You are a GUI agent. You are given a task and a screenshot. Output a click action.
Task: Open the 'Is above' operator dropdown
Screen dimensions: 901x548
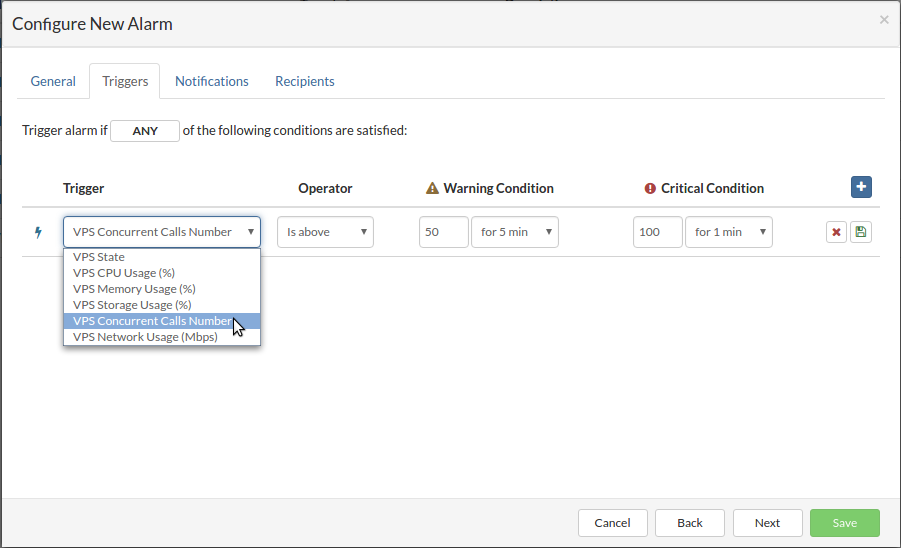click(x=325, y=232)
